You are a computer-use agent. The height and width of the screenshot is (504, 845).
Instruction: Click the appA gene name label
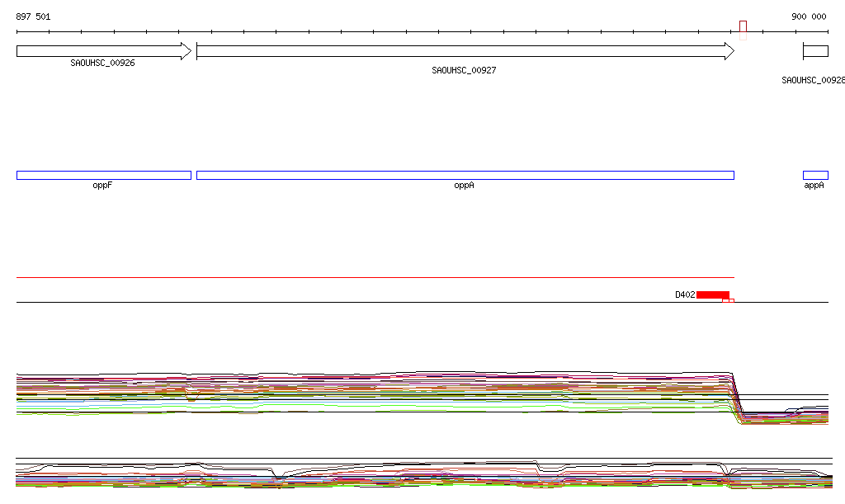point(814,186)
